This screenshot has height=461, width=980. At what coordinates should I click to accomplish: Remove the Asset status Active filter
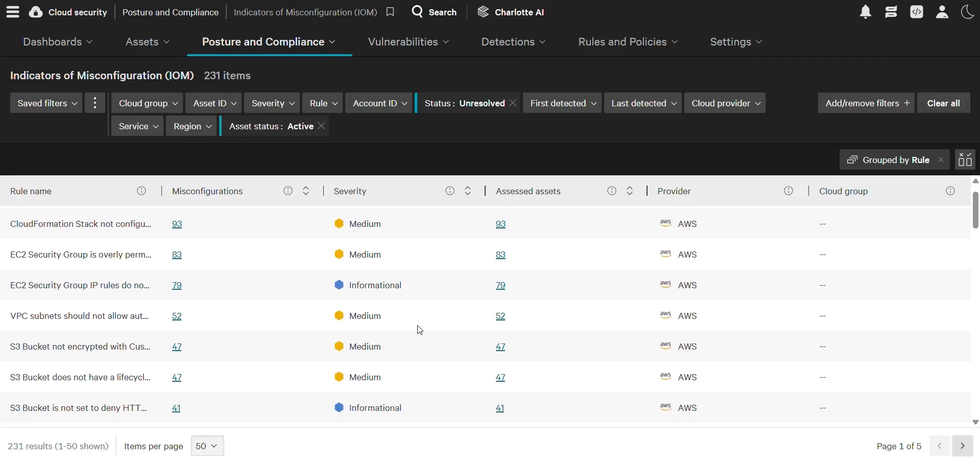click(x=321, y=126)
